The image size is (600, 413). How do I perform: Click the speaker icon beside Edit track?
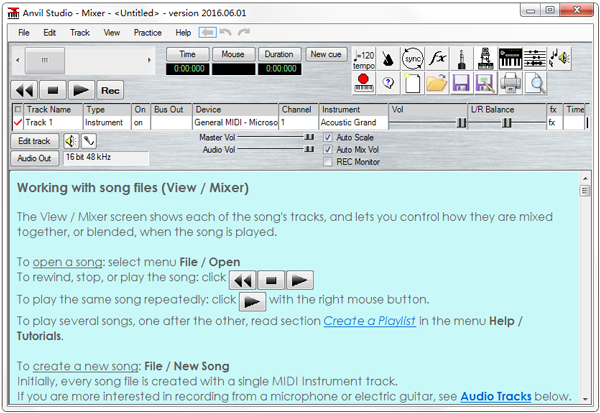point(71,141)
